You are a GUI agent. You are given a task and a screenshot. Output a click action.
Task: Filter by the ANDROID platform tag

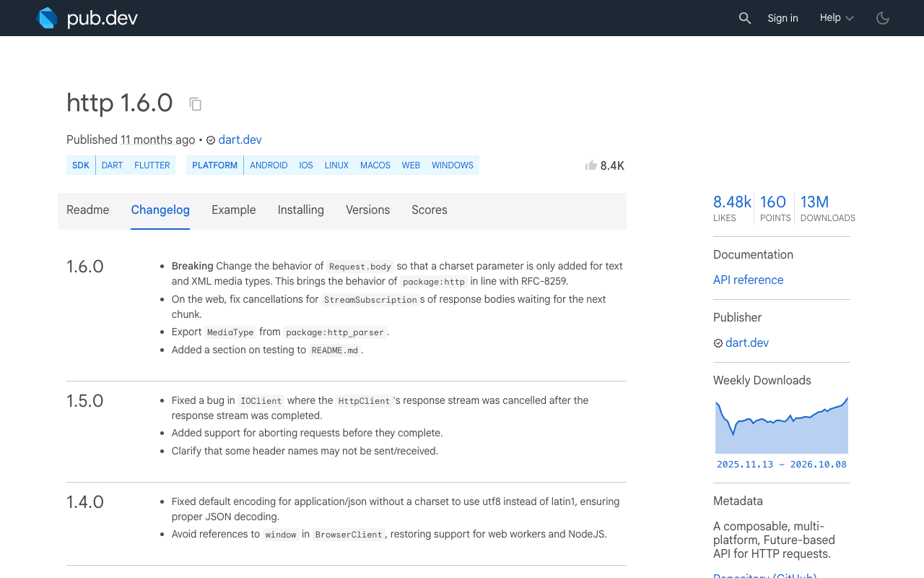(x=269, y=165)
